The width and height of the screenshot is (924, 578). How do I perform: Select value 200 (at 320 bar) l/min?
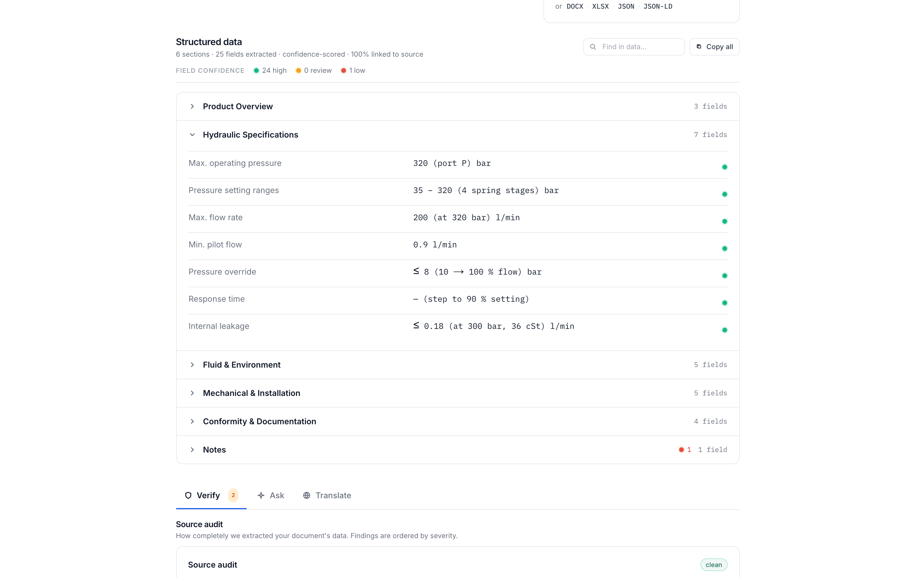(466, 218)
